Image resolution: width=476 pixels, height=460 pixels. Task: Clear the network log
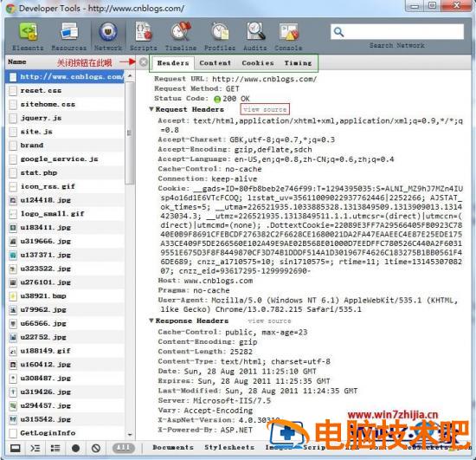(96, 448)
